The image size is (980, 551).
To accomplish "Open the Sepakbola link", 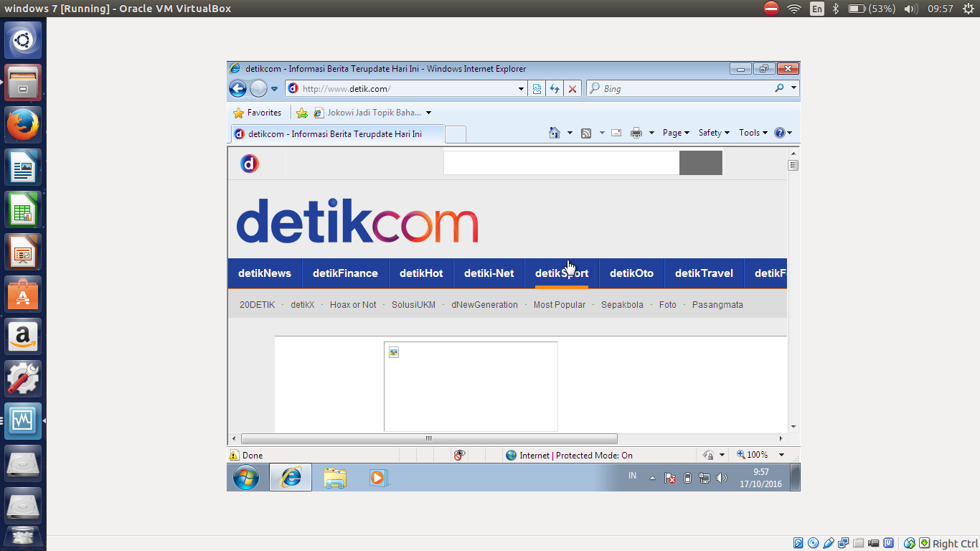I will [622, 305].
